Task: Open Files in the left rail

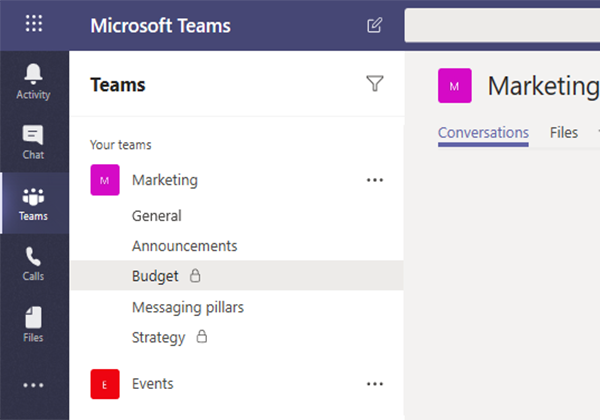Action: 33,324
